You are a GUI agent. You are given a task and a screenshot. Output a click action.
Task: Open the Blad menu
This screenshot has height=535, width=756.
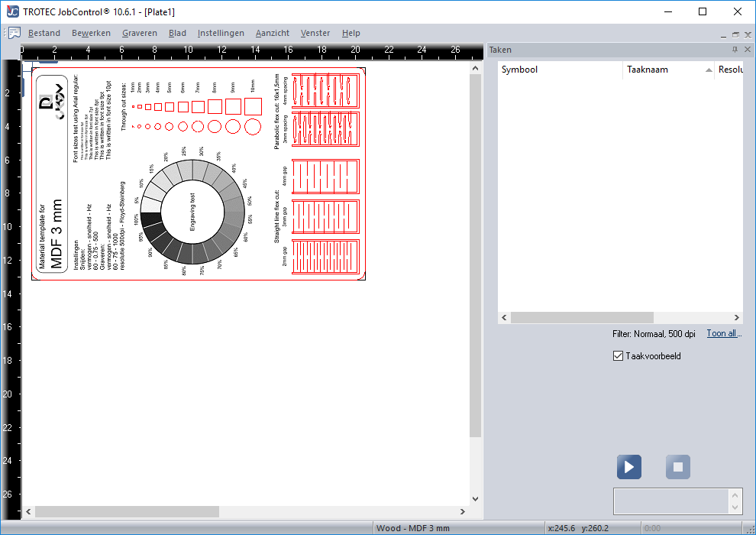tap(177, 33)
